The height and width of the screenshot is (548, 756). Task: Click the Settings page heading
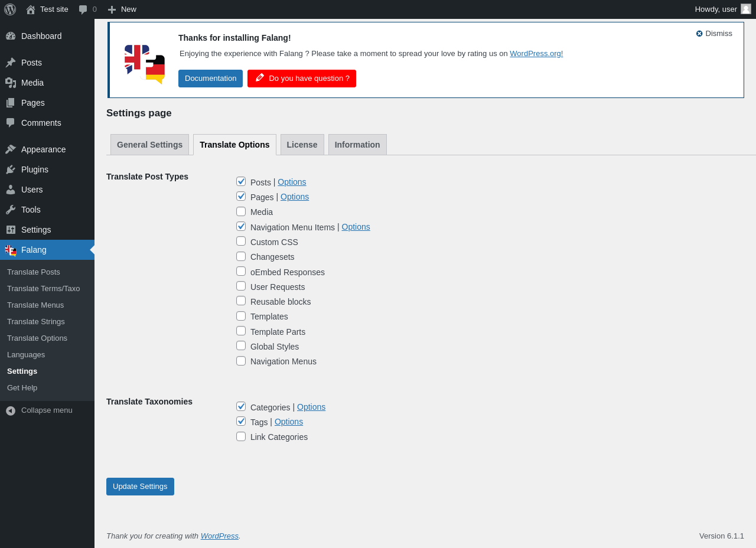(139, 113)
